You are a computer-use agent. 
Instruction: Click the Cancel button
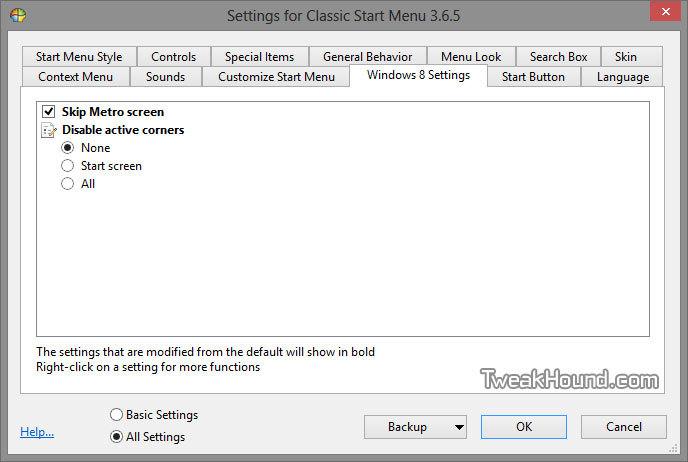(x=624, y=427)
